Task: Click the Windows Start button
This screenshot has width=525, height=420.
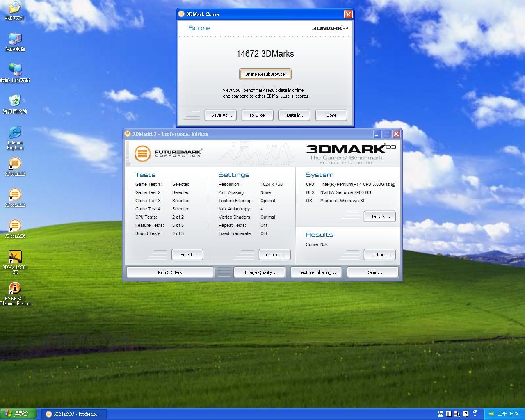Action: point(18,414)
